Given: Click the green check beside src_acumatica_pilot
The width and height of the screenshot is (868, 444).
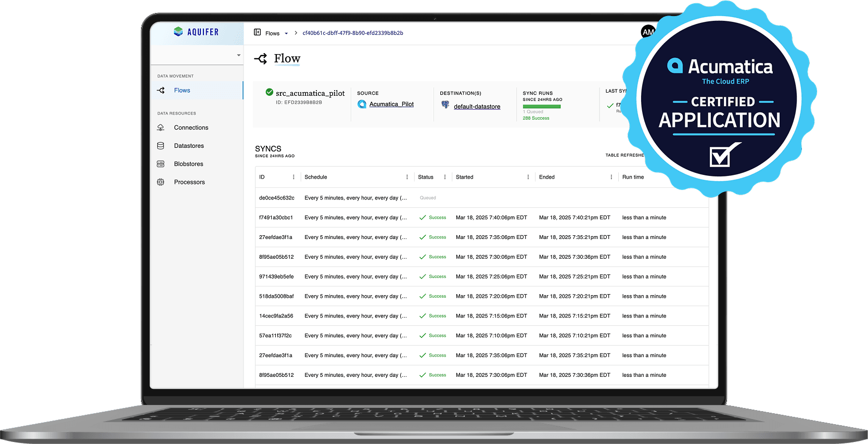Looking at the screenshot, I should point(270,92).
